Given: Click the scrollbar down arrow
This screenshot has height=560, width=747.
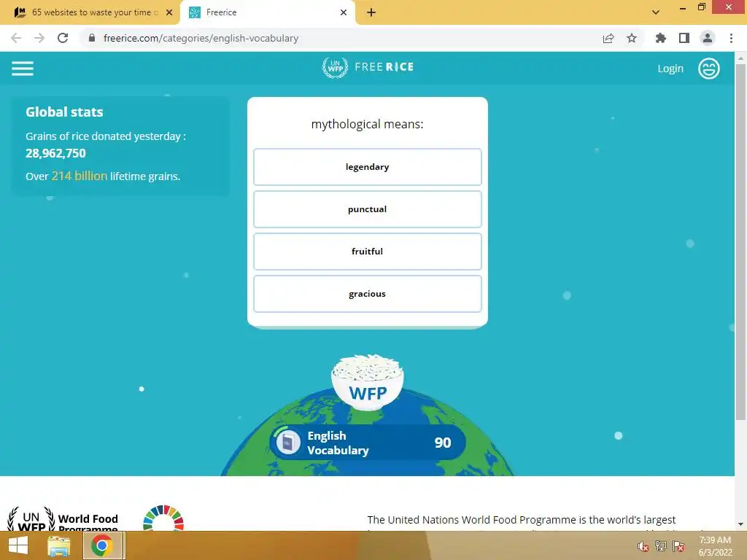Looking at the screenshot, I should point(740,524).
